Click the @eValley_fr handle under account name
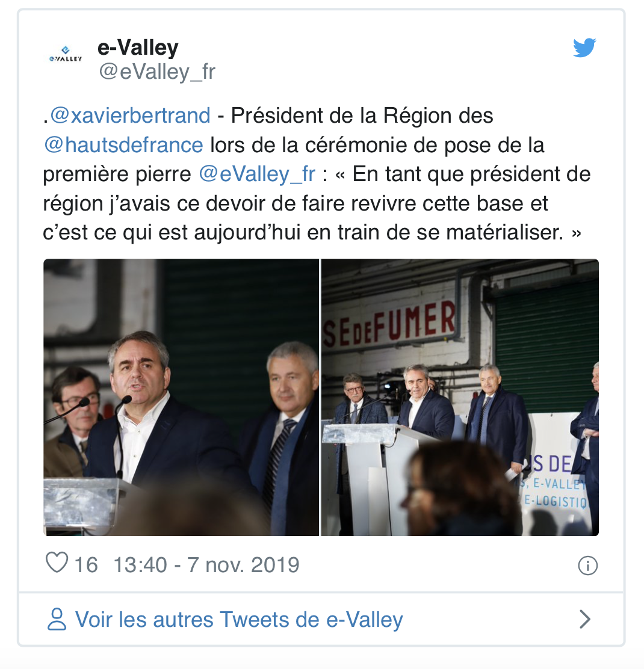Viewport: 644px width, 669px height. [x=157, y=71]
